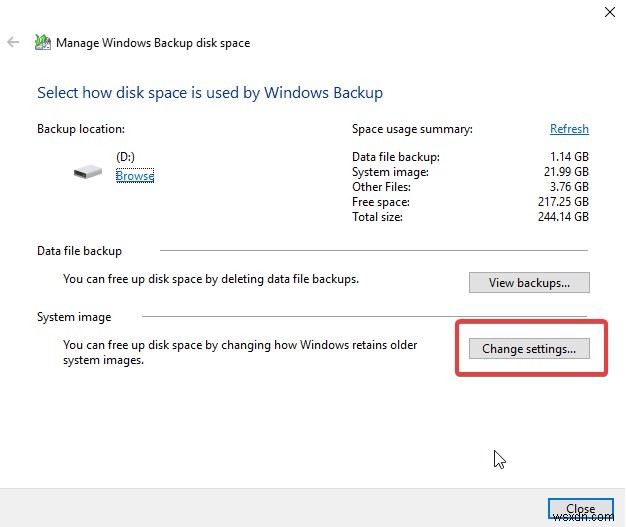The height and width of the screenshot is (527, 626).
Task: Click the retains older system images description
Action: coord(240,353)
